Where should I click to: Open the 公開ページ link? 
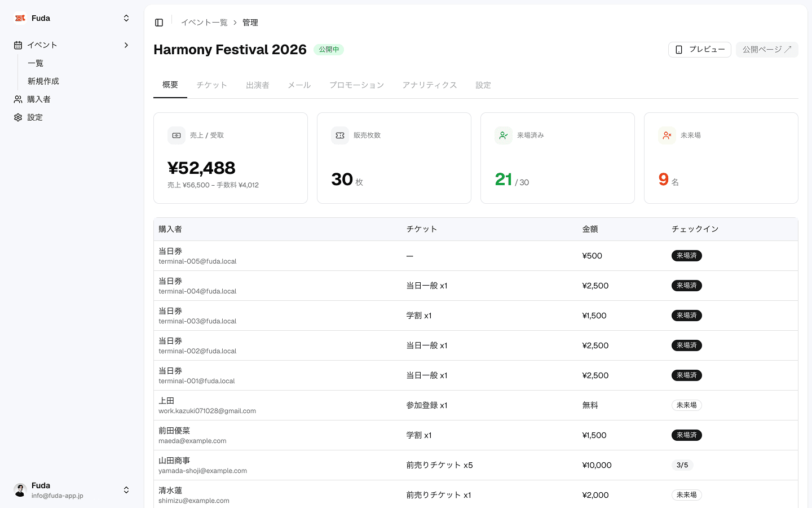766,50
